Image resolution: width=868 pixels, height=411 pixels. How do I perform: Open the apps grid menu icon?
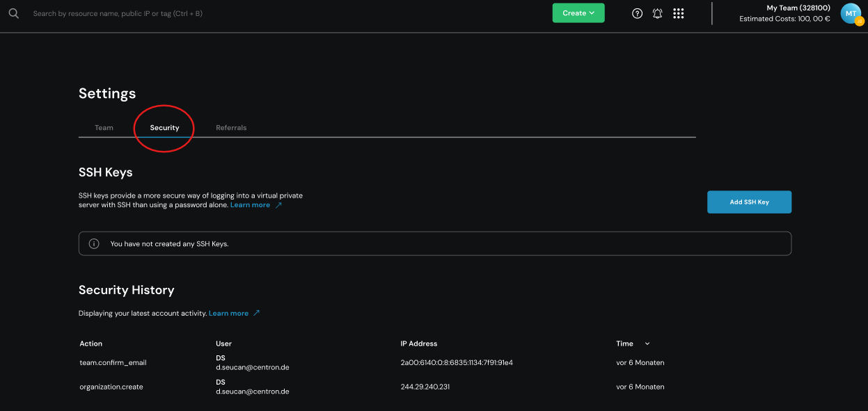pos(679,13)
